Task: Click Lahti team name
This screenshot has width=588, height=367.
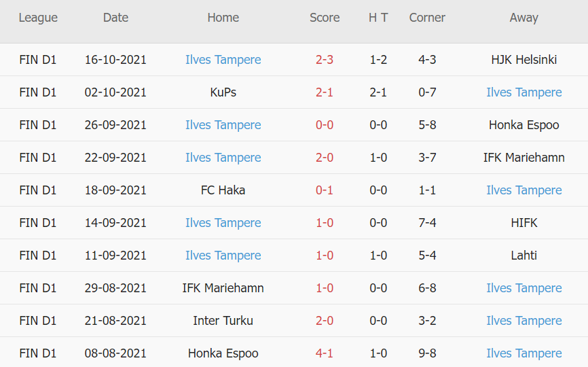Action: [x=523, y=256]
